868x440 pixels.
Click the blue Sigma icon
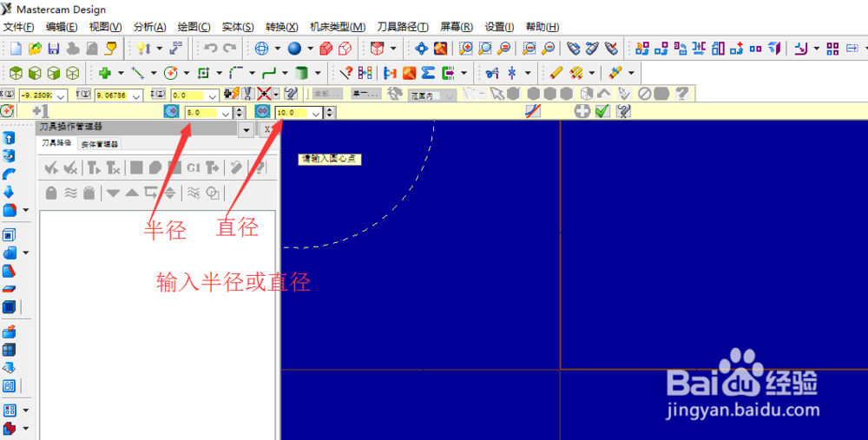point(428,73)
